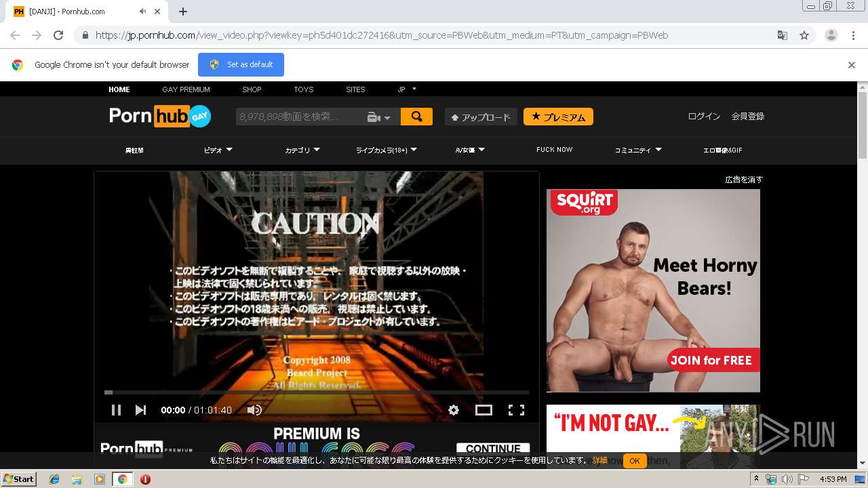
Task: Click the taskbar clock 4:53 PM
Action: click(x=833, y=479)
